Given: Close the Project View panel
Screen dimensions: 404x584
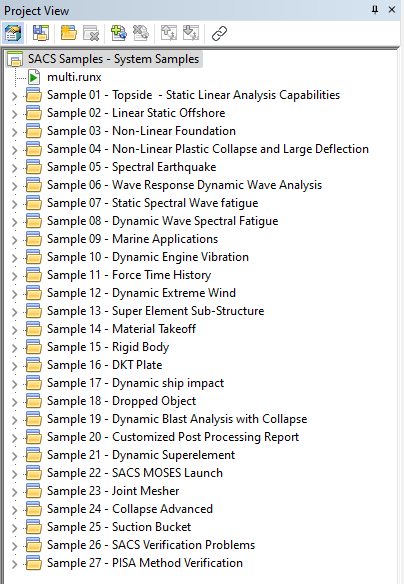Looking at the screenshot, I should (392, 10).
